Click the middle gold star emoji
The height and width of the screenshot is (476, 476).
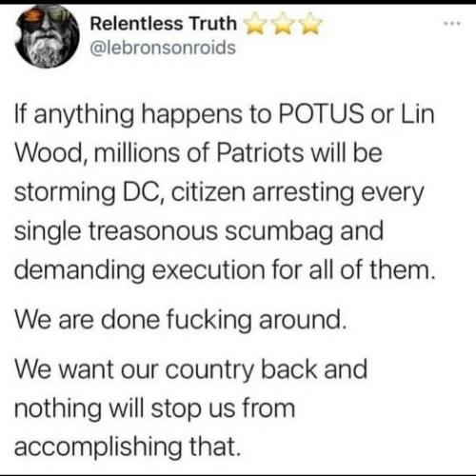click(284, 24)
